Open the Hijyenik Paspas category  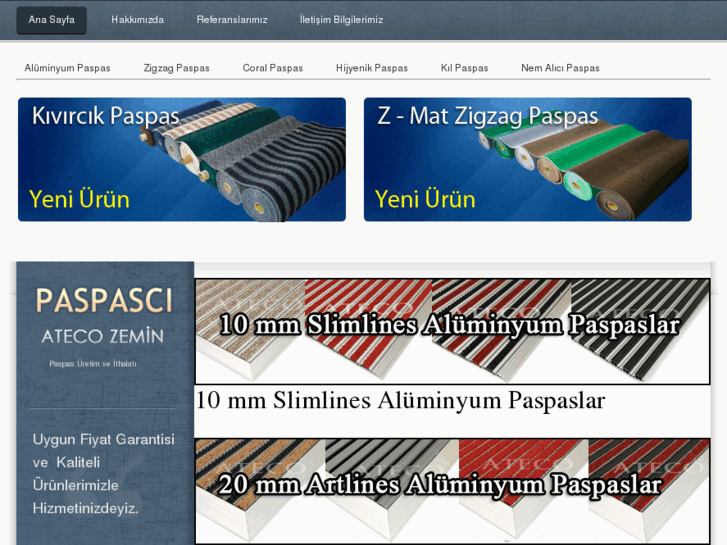point(372,68)
